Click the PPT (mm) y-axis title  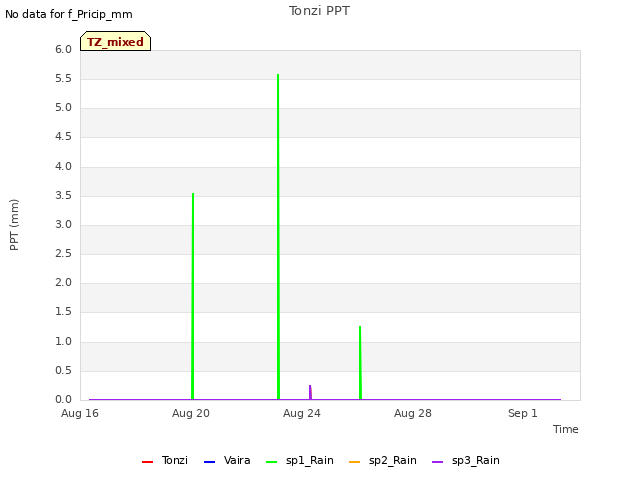click(x=14, y=225)
